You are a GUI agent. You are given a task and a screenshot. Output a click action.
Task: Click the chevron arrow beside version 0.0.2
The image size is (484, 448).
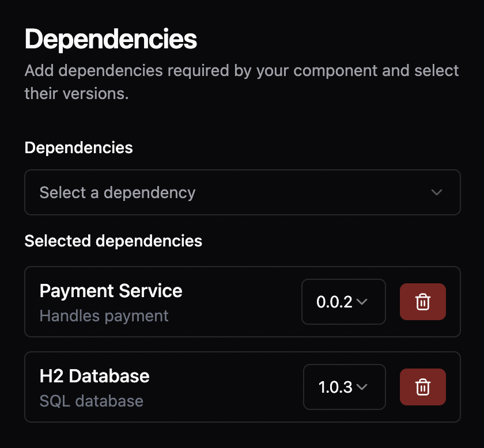pyautogui.click(x=362, y=301)
